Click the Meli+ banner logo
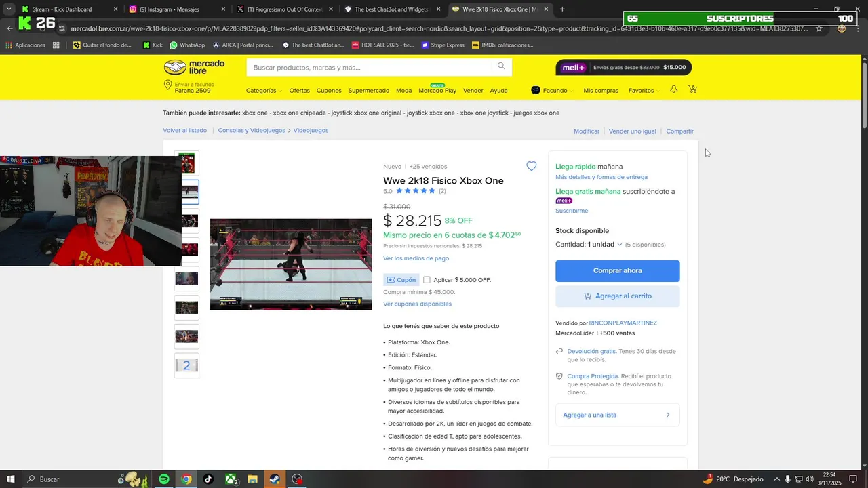Viewport: 868px width, 488px height. tap(574, 68)
